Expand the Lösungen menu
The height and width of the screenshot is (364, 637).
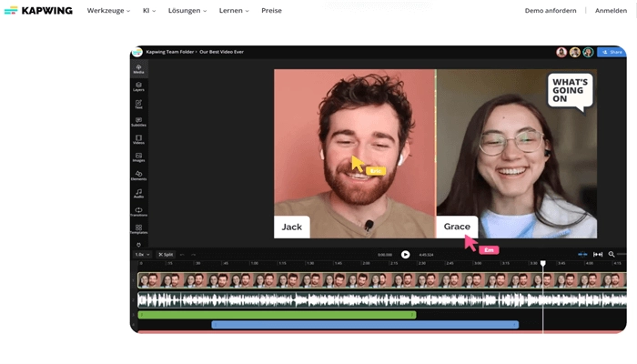(x=187, y=11)
